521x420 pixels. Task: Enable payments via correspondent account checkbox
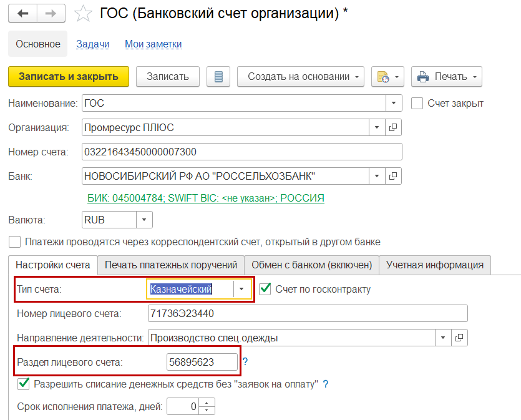pyautogui.click(x=14, y=242)
